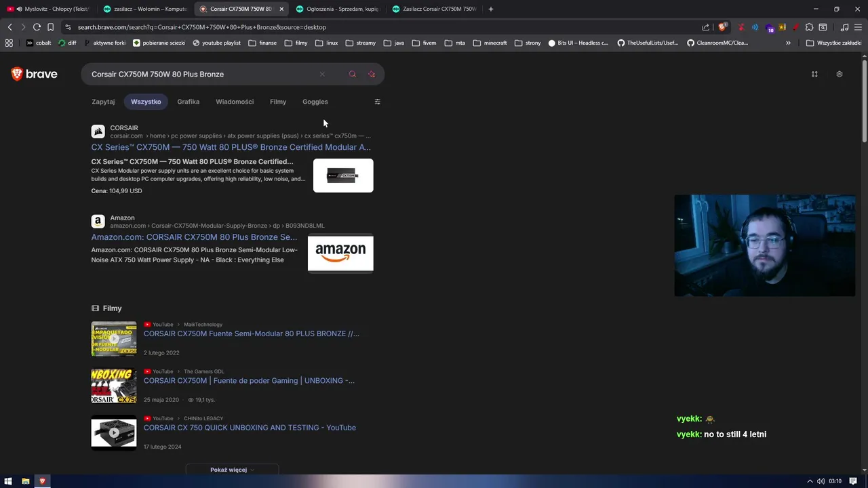Viewport: 868px width, 488px height.
Task: Open the finanse bookmarks folder
Action: point(262,43)
